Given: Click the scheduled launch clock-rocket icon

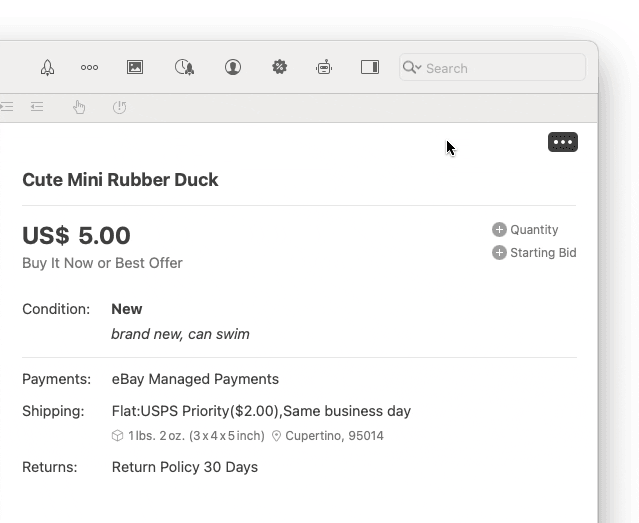Looking at the screenshot, I should coord(184,68).
